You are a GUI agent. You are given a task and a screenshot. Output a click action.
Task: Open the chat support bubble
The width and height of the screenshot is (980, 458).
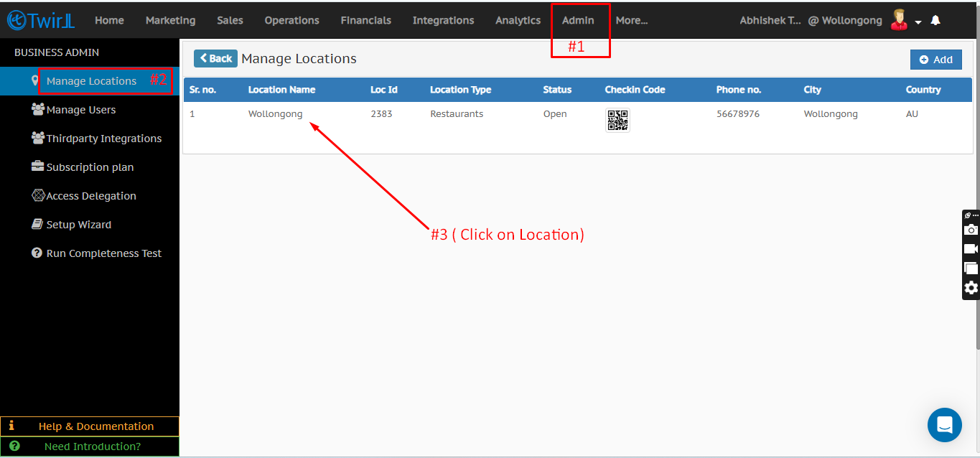coord(944,425)
